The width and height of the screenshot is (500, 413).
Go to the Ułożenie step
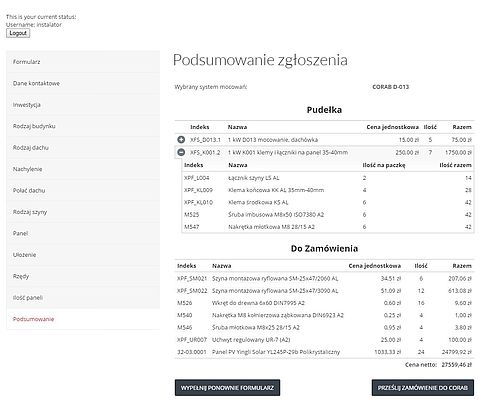(x=83, y=255)
